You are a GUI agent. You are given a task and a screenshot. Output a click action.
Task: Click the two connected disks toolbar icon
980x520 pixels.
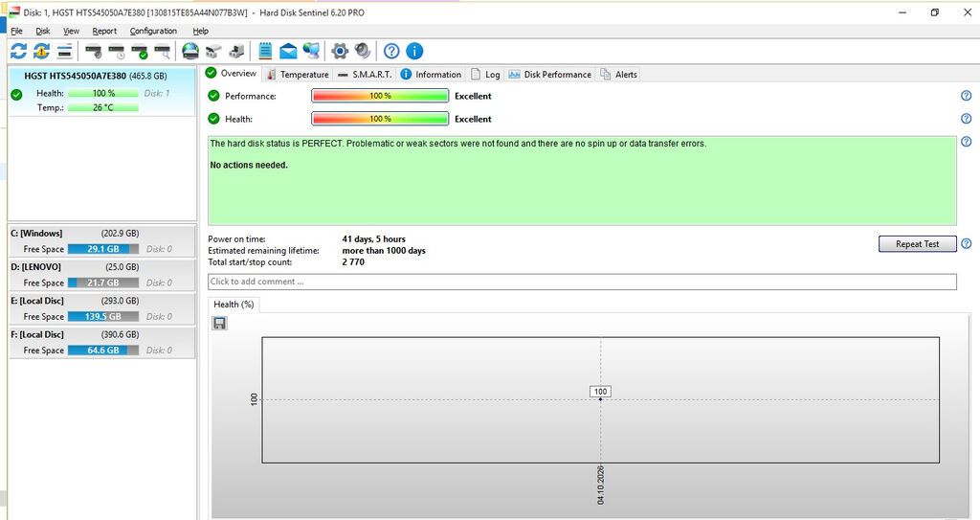click(x=213, y=51)
